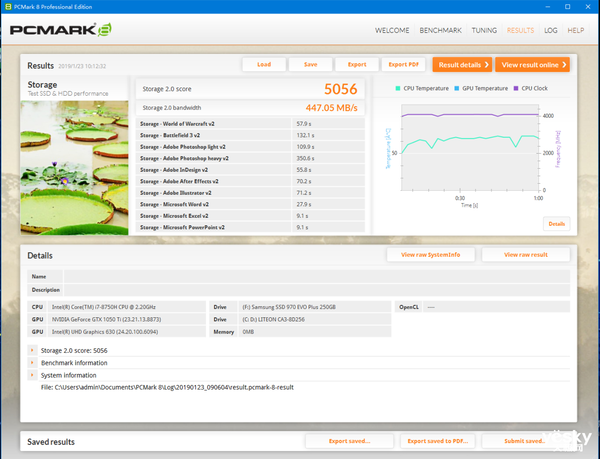Click Export saved... button
The width and height of the screenshot is (600, 459).
click(349, 441)
